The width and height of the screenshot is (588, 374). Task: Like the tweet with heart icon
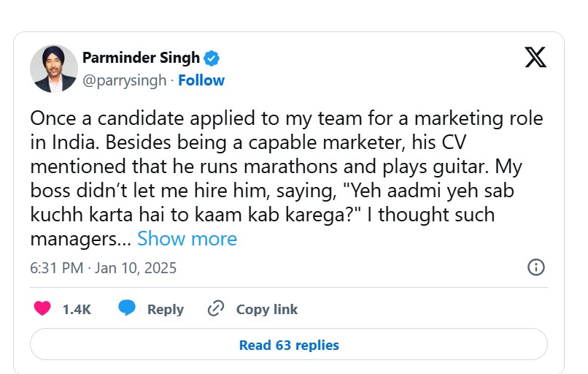click(43, 309)
